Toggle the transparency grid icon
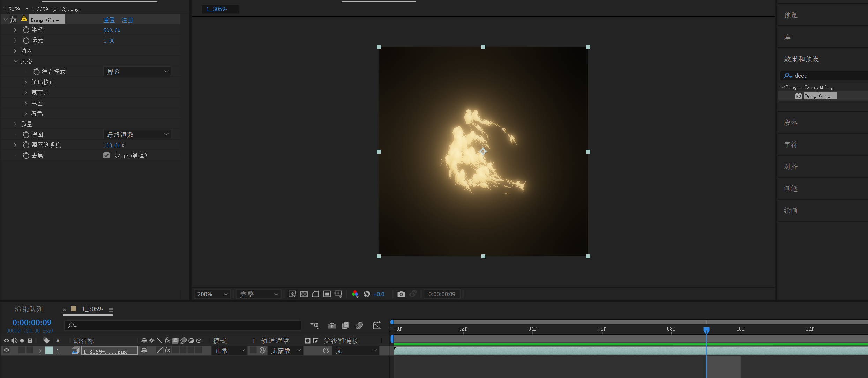 pos(304,294)
